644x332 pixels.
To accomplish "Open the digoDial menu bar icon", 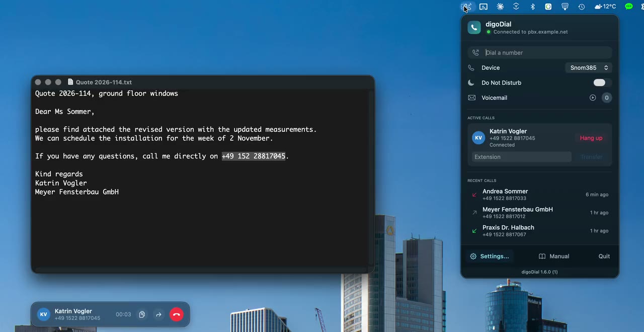I will tap(466, 7).
